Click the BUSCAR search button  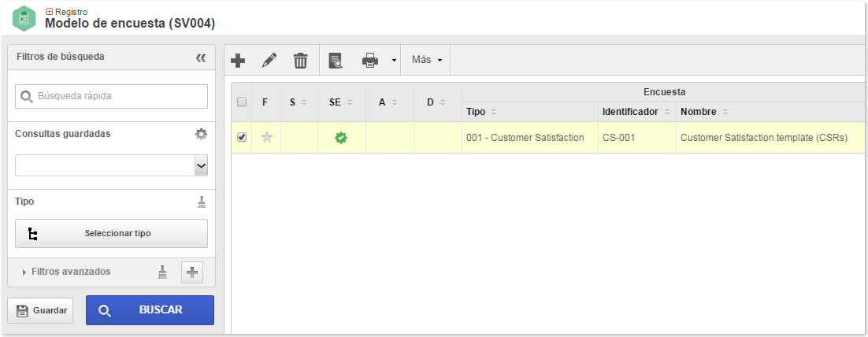[x=150, y=310]
